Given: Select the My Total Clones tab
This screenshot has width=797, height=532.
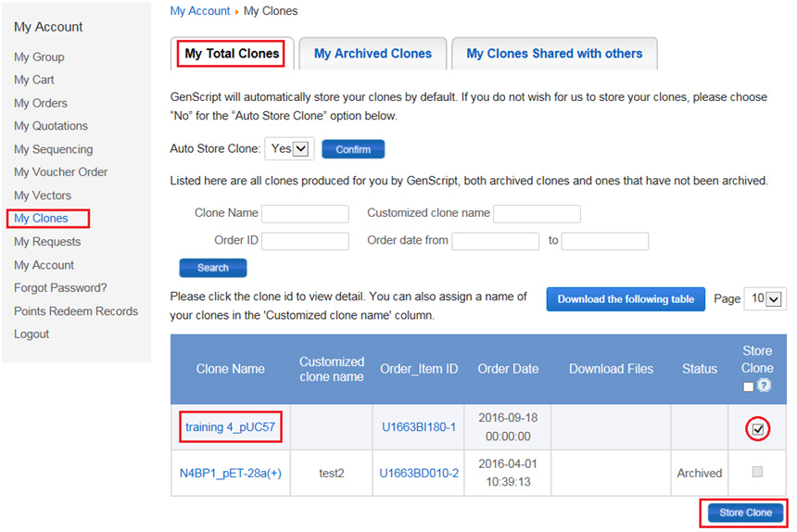Looking at the screenshot, I should click(232, 54).
